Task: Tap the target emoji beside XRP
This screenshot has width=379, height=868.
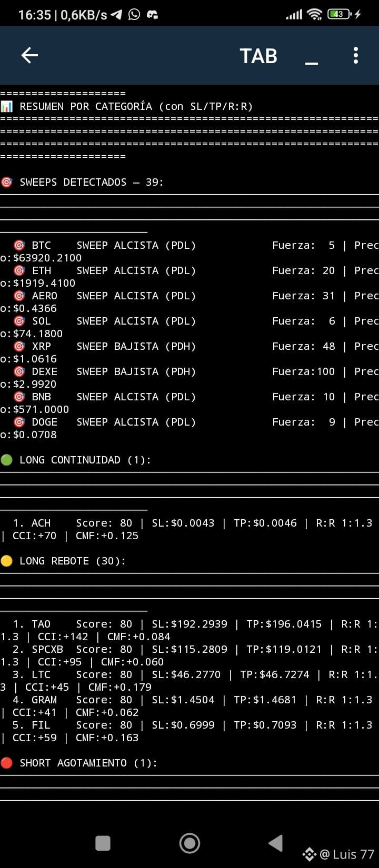Action: tap(19, 346)
